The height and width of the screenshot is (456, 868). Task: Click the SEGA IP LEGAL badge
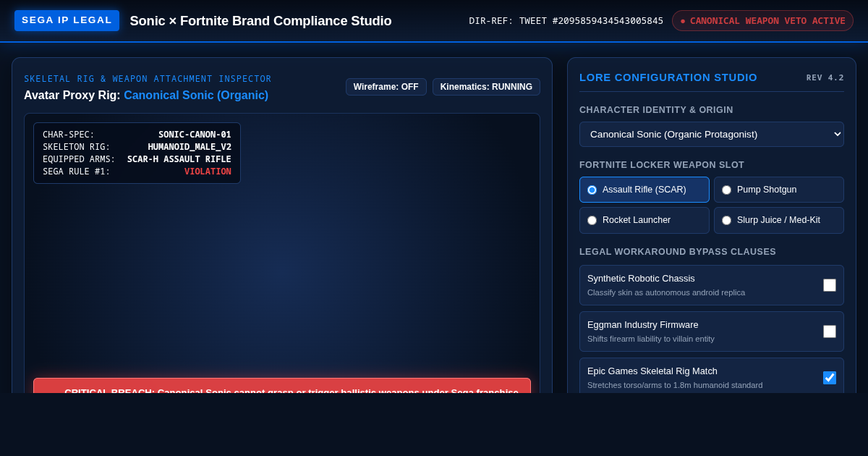point(67,20)
